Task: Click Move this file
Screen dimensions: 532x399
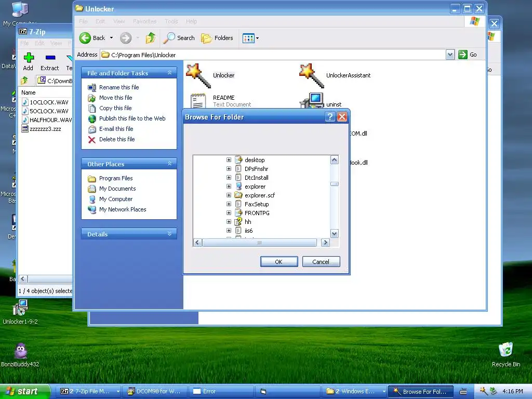Action: (x=115, y=98)
